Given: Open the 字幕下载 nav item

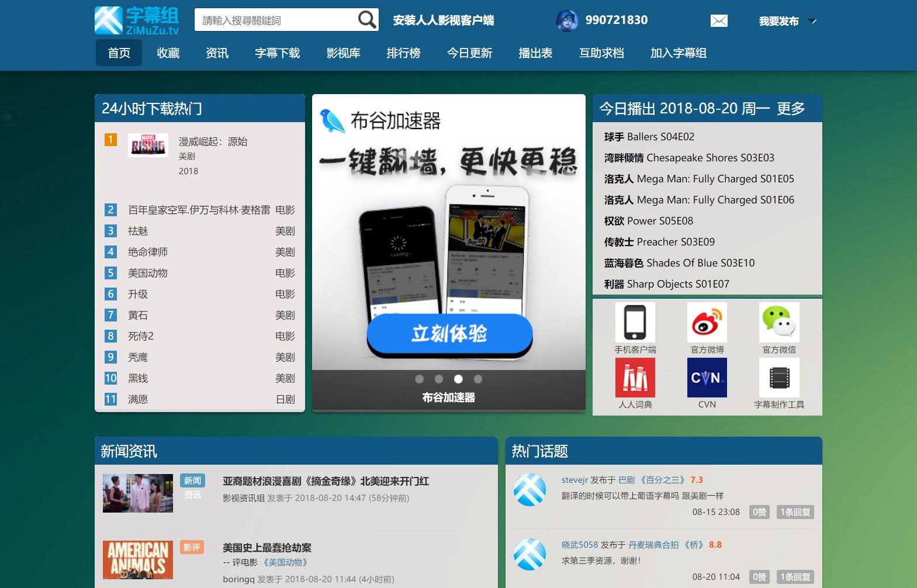Looking at the screenshot, I should point(278,53).
